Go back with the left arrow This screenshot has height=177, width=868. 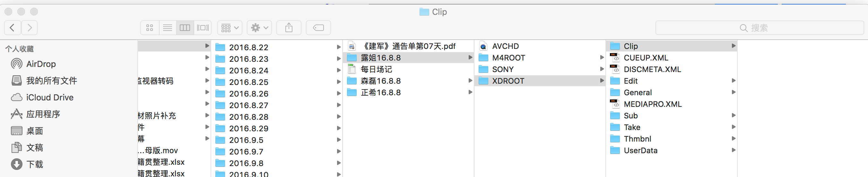tap(13, 28)
